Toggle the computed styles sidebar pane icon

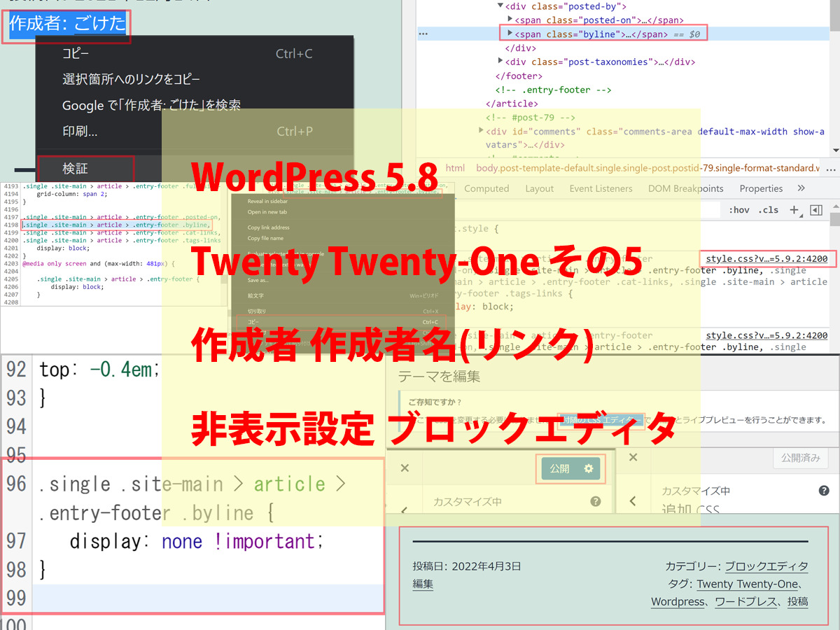click(x=815, y=210)
